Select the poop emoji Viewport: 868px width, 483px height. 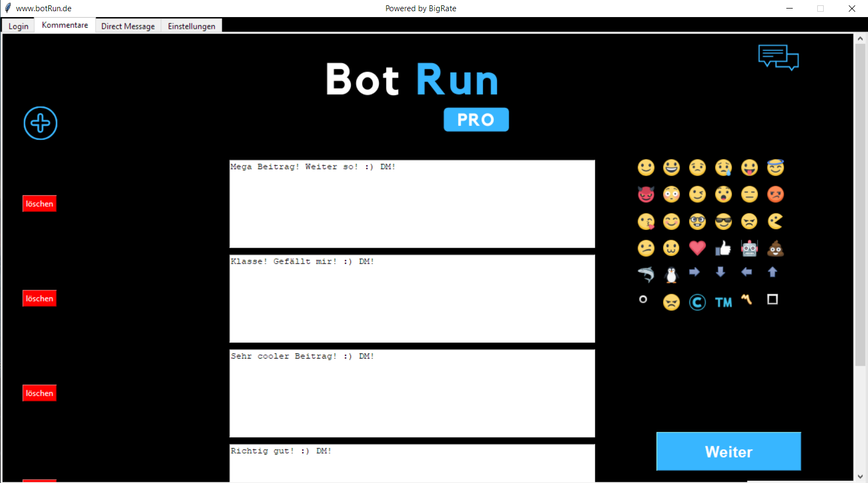775,248
